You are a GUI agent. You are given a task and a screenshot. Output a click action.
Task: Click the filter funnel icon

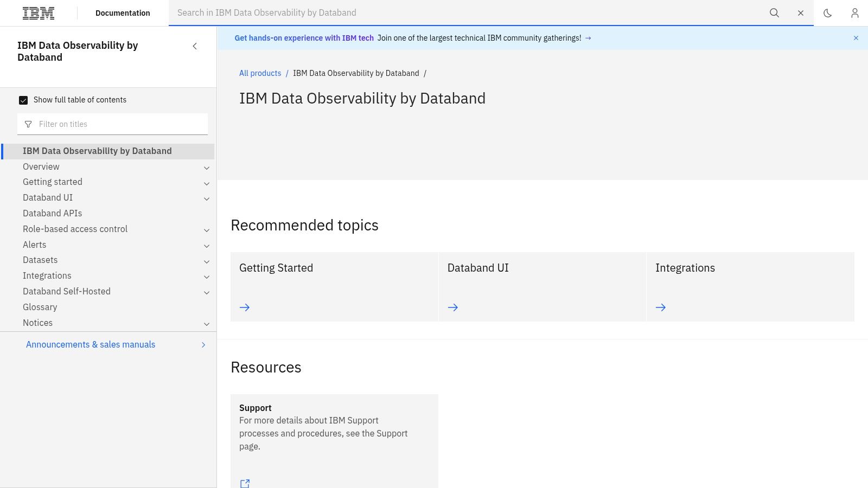pos(28,124)
